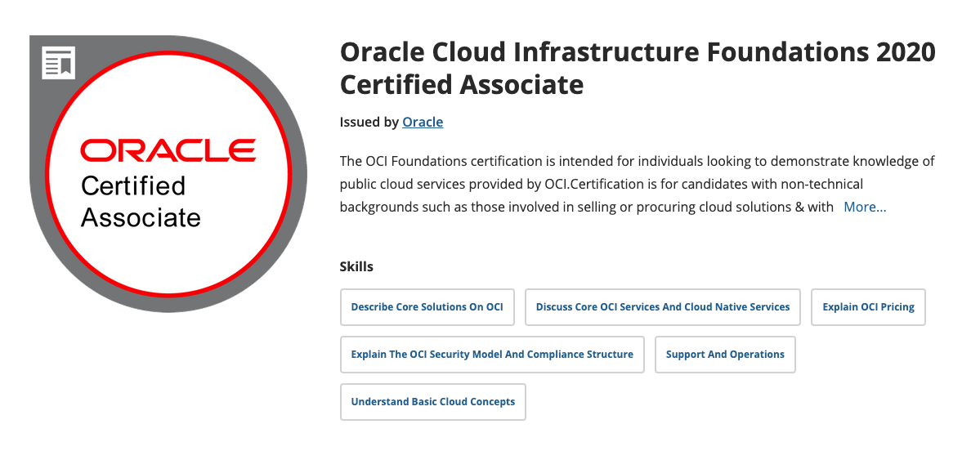Image resolution: width=980 pixels, height=451 pixels.
Task: Expand the description with More...
Action: coord(865,207)
